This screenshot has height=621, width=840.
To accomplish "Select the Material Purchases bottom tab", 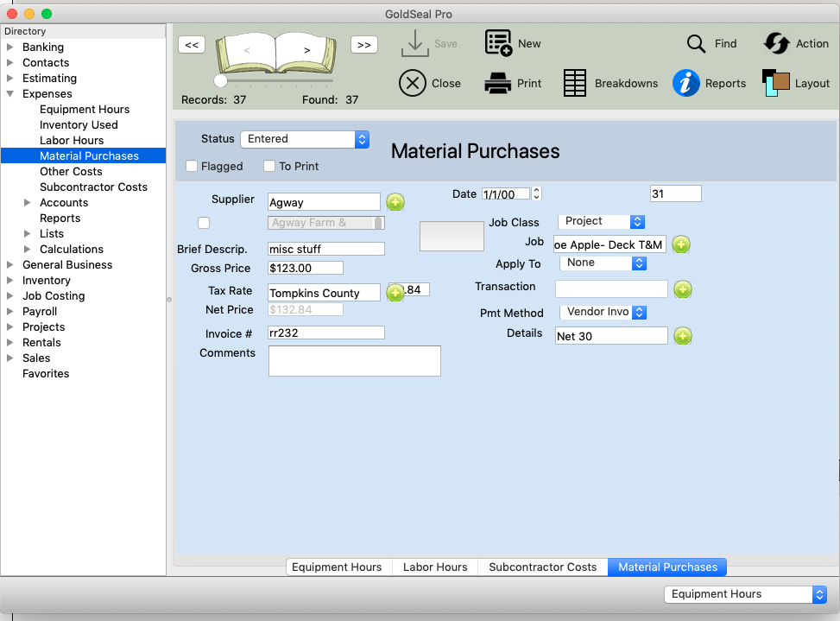I will [x=667, y=567].
